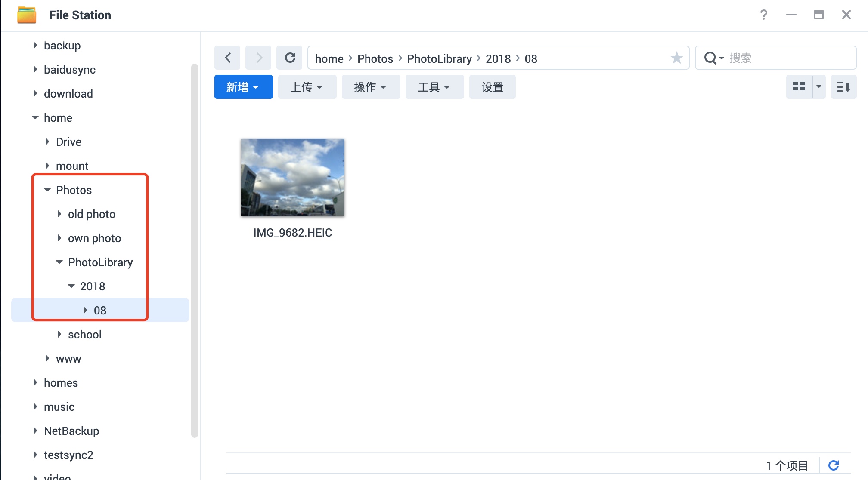This screenshot has width=868, height=480.
Task: Reload folder with toolbar refresh icon
Action: (x=290, y=58)
